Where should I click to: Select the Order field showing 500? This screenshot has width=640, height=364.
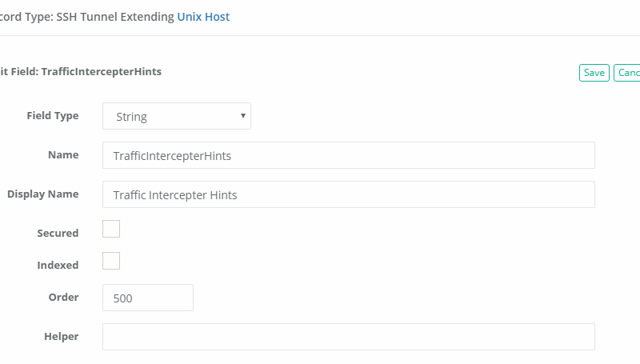point(148,298)
